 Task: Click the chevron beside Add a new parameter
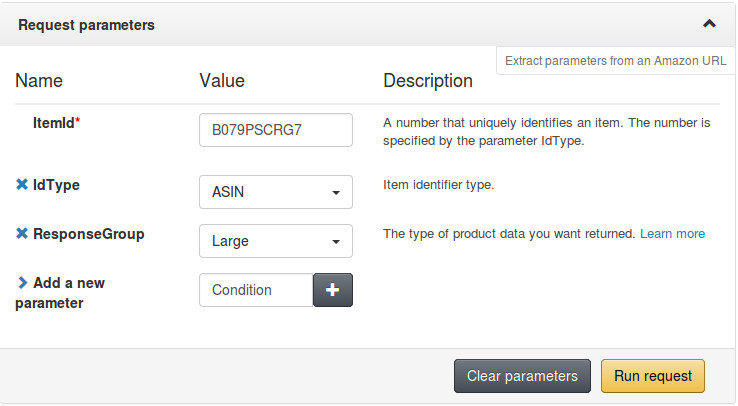point(22,282)
